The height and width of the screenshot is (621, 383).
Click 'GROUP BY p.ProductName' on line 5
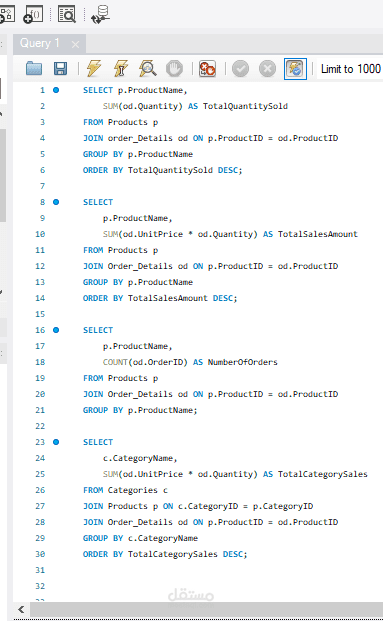click(138, 154)
